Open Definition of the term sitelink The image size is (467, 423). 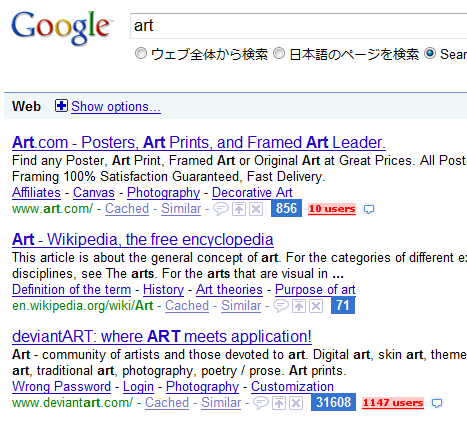click(71, 290)
